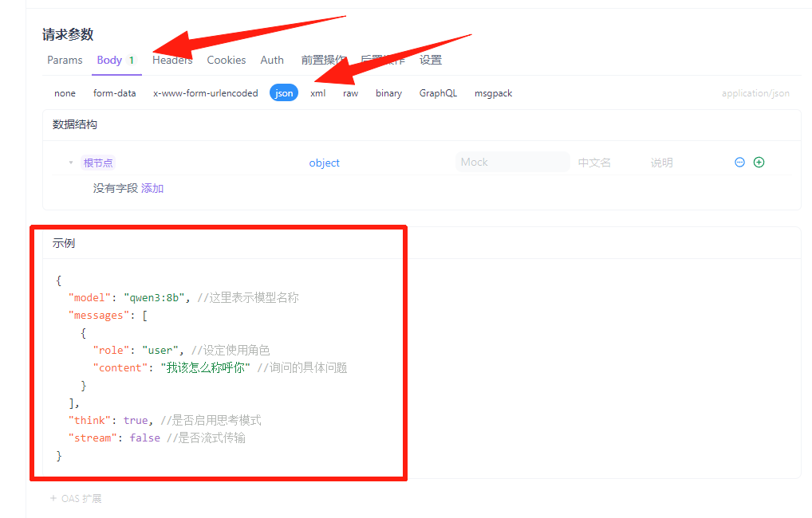Click the green add field plus icon
This screenshot has width=812, height=518.
(759, 162)
